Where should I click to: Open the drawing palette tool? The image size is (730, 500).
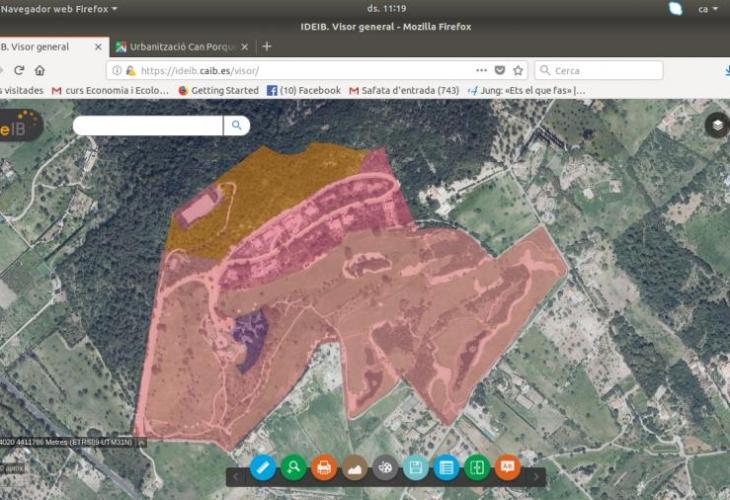(385, 467)
